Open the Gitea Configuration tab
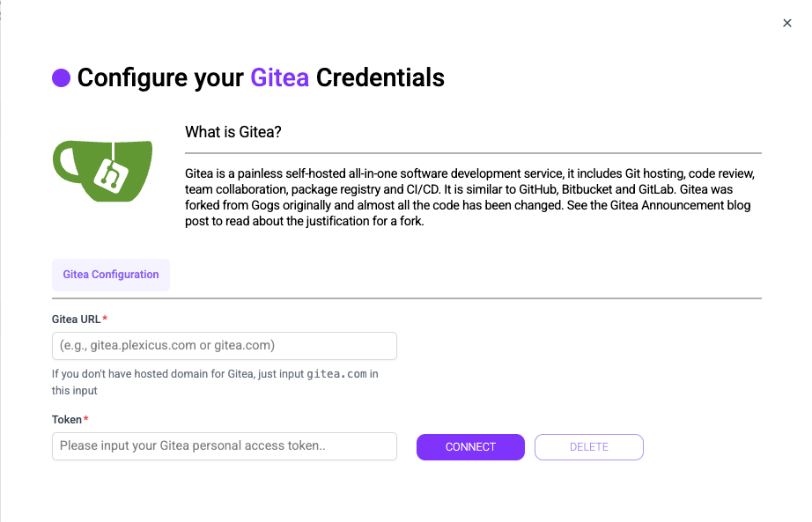Viewport: 812px width, 522px height. tap(111, 275)
